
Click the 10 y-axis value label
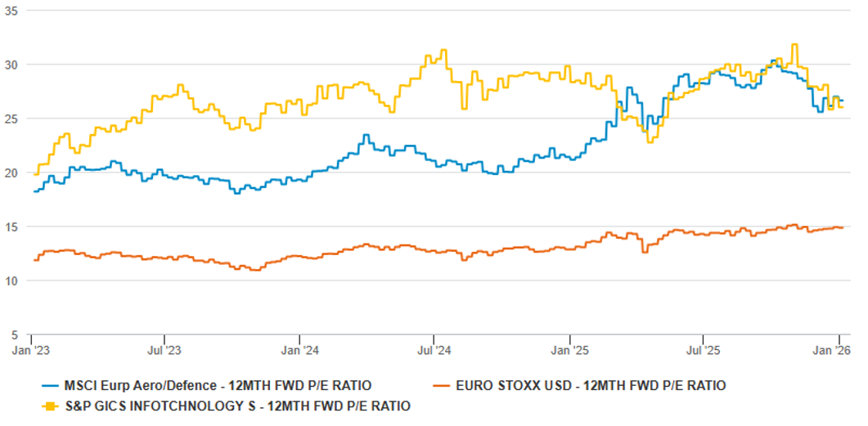13,280
